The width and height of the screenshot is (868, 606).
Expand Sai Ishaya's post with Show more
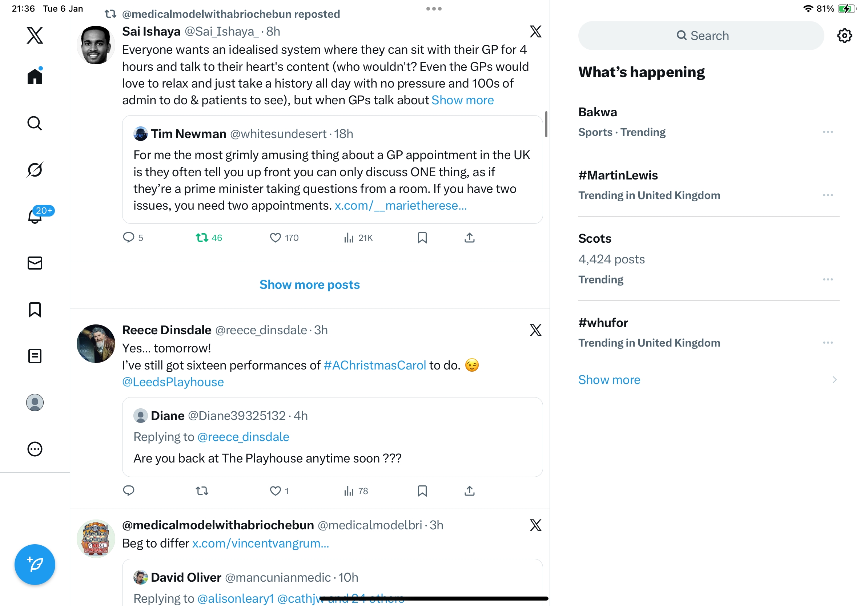pos(462,100)
